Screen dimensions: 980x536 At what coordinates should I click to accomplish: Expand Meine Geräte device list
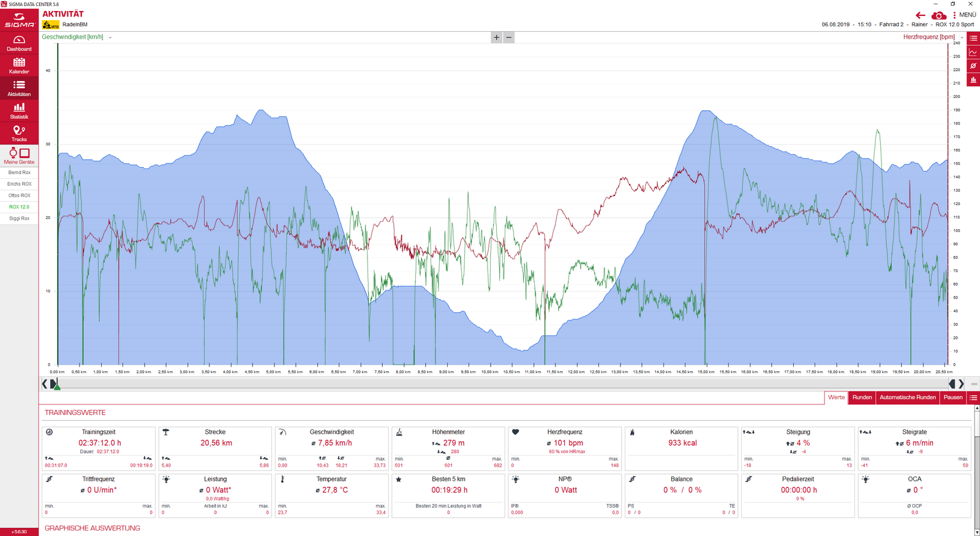point(19,156)
